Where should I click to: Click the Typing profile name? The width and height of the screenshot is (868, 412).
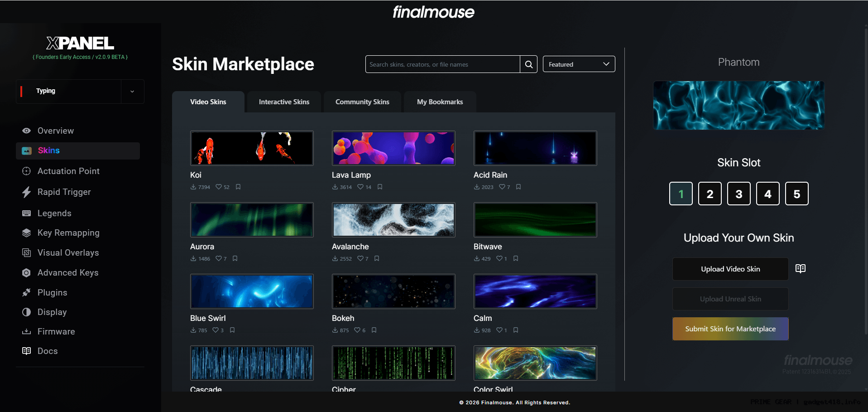[46, 91]
